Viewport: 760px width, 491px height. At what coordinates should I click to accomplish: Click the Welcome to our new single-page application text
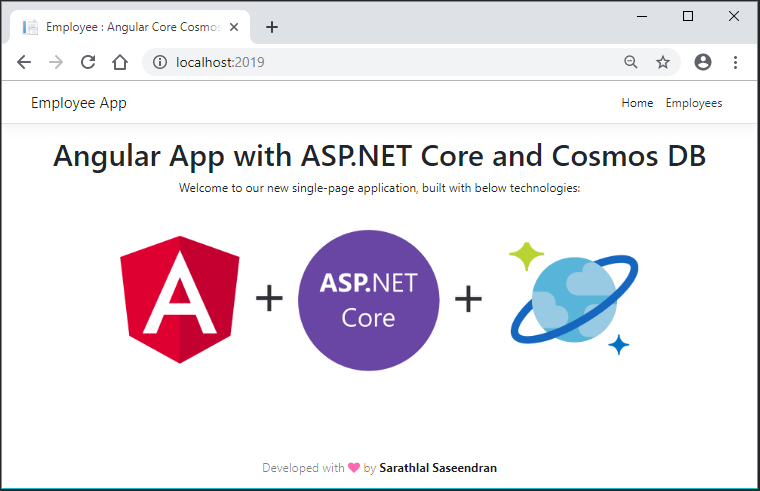tap(380, 188)
